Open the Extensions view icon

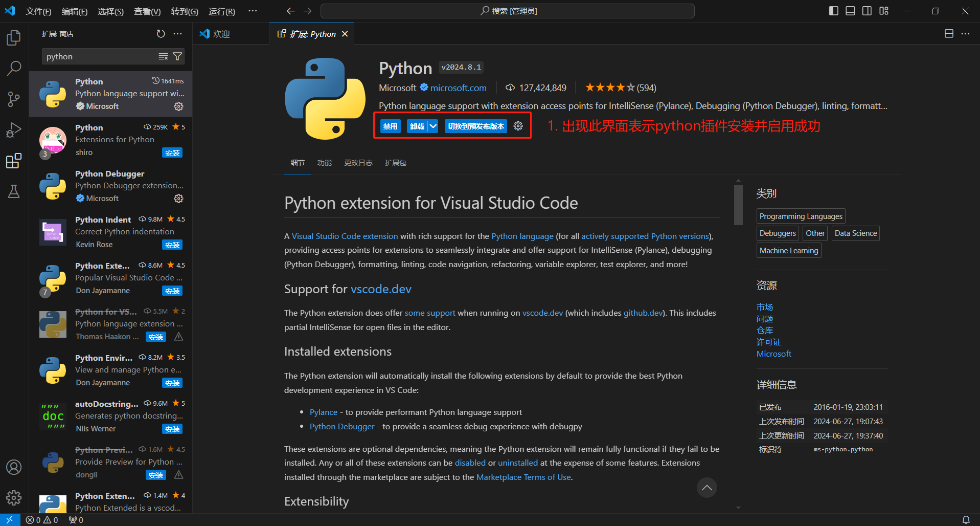14,161
